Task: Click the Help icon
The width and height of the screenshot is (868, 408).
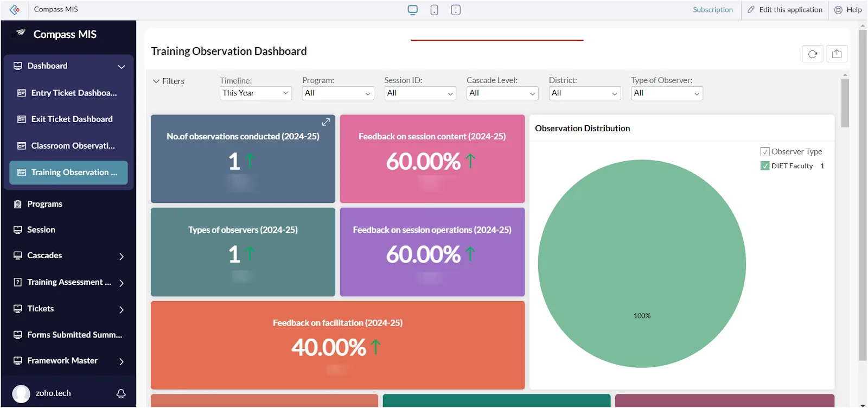Action: pyautogui.click(x=838, y=10)
